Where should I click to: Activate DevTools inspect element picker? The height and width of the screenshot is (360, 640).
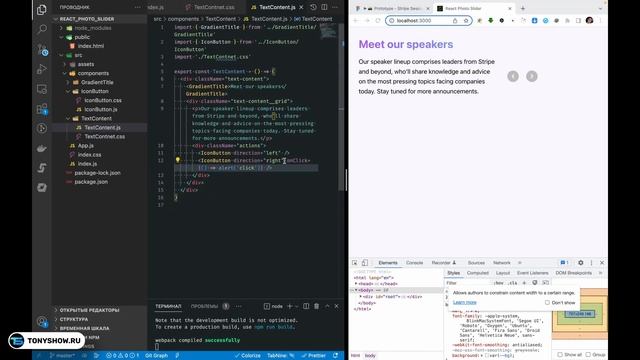coord(355,263)
